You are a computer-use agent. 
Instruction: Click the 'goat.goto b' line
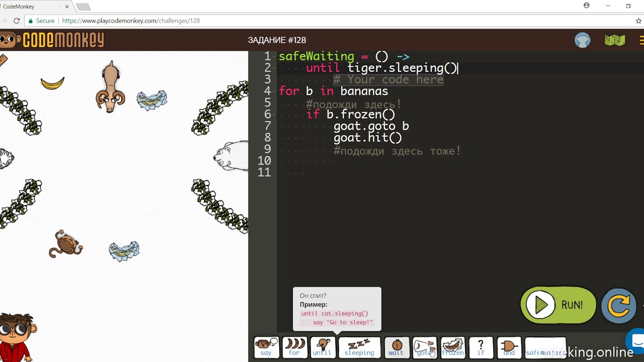pos(371,126)
